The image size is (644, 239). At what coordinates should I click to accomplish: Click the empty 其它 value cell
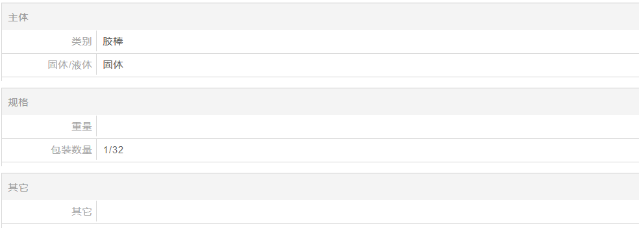coord(367,212)
